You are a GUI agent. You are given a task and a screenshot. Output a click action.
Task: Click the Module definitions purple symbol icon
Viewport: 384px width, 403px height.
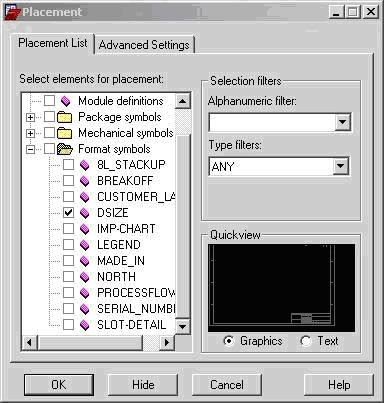pos(66,101)
